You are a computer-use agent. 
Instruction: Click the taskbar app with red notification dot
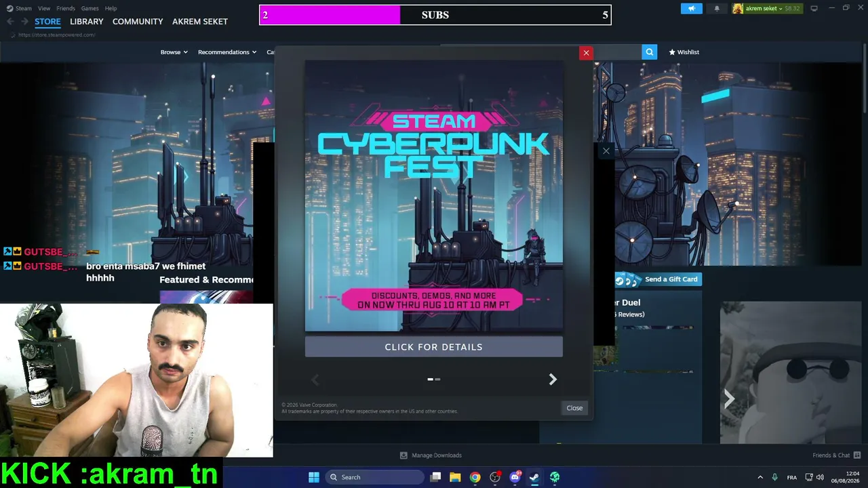495,477
